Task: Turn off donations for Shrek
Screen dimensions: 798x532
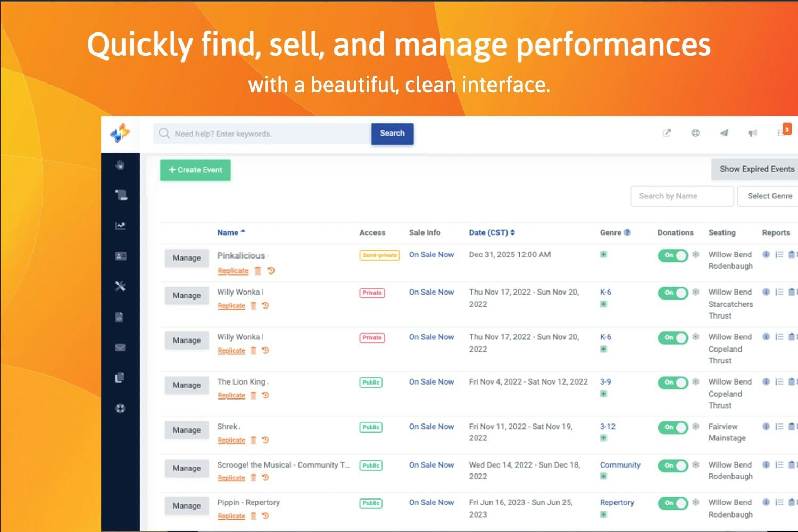Action: pyautogui.click(x=673, y=427)
